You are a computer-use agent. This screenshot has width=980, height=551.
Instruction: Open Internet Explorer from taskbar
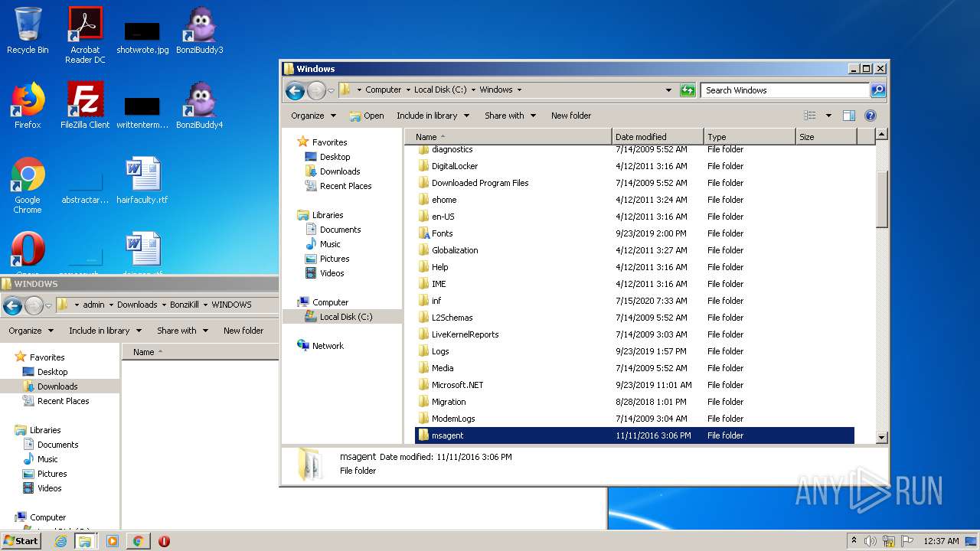tap(60, 541)
